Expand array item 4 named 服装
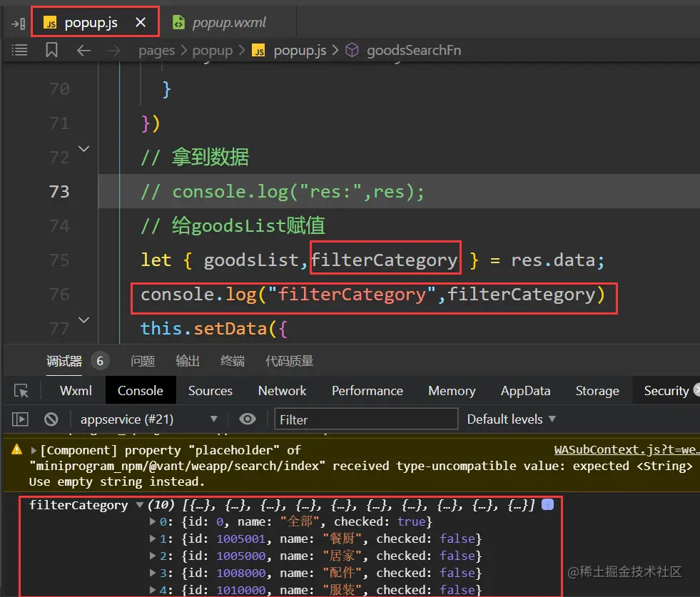This screenshot has width=700, height=597. [x=152, y=590]
